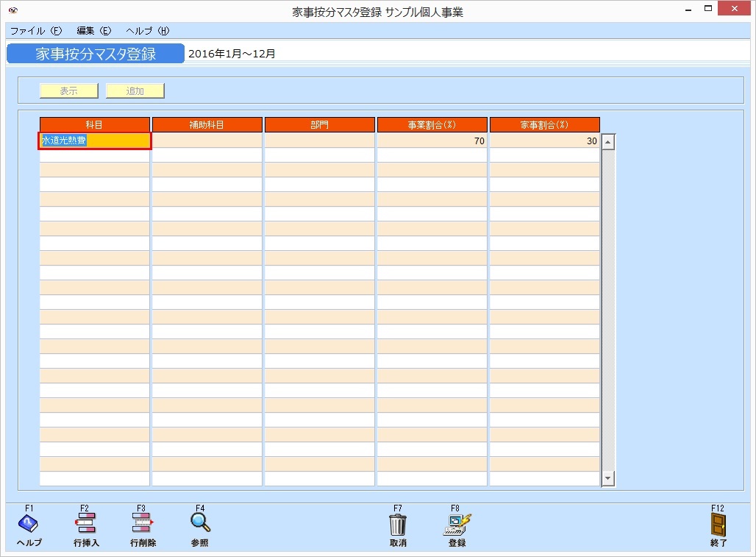The image size is (756, 557).
Task: Click the F8 register icon
Action: click(x=457, y=524)
